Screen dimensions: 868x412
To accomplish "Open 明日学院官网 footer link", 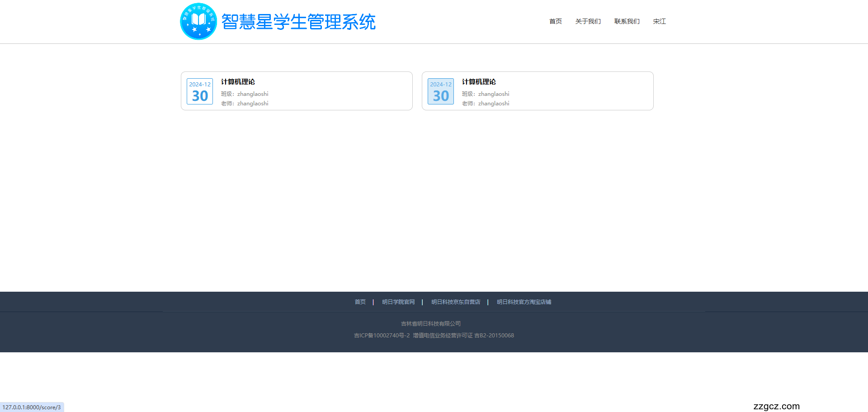I will pos(398,302).
